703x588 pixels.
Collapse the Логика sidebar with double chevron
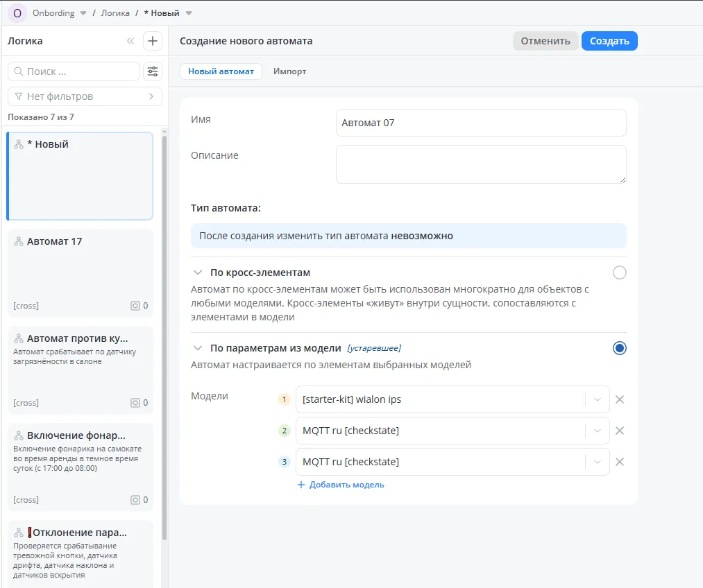(130, 41)
